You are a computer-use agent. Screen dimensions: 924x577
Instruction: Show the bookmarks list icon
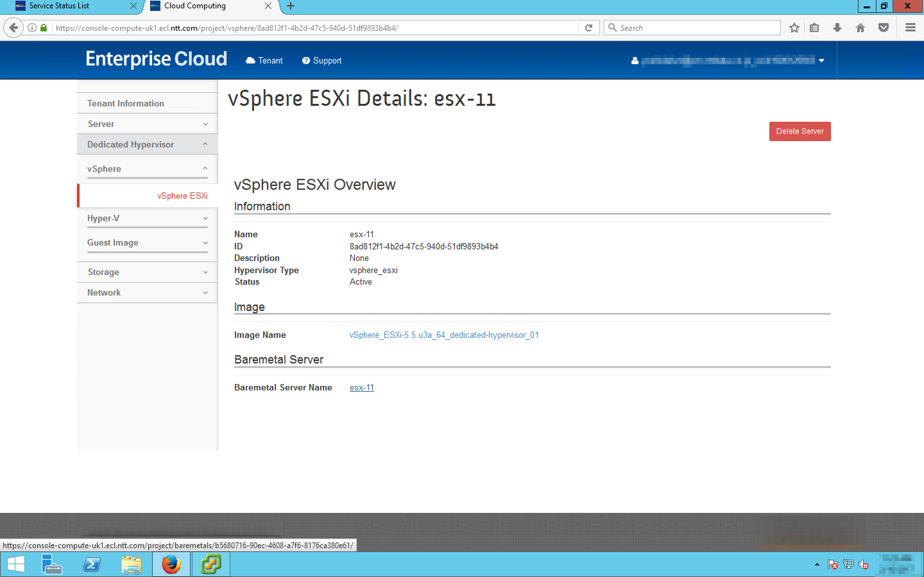click(x=814, y=28)
